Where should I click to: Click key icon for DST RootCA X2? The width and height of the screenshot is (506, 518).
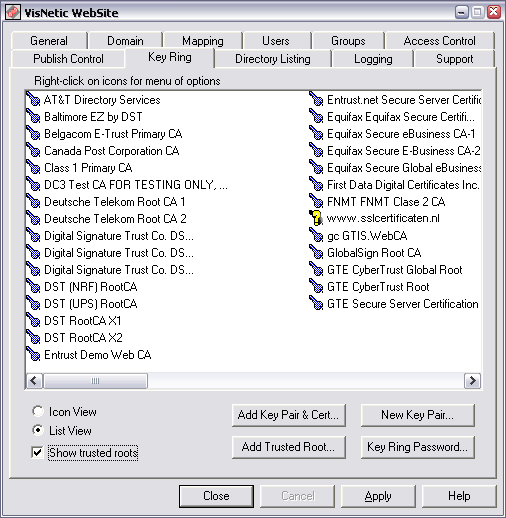pyautogui.click(x=33, y=337)
